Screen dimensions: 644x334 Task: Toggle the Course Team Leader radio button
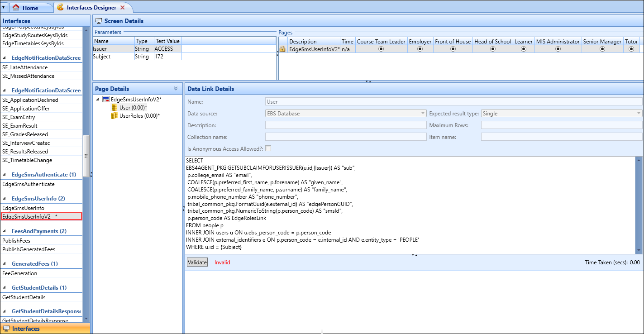[x=381, y=49]
